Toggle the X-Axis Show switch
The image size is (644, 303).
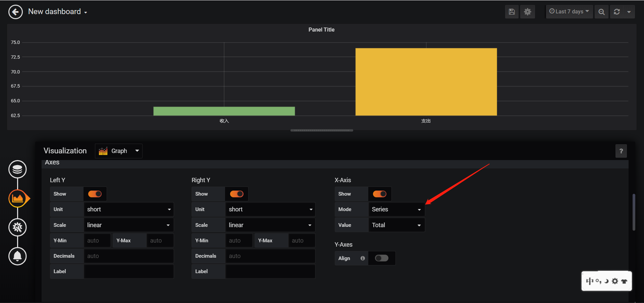pyautogui.click(x=380, y=194)
